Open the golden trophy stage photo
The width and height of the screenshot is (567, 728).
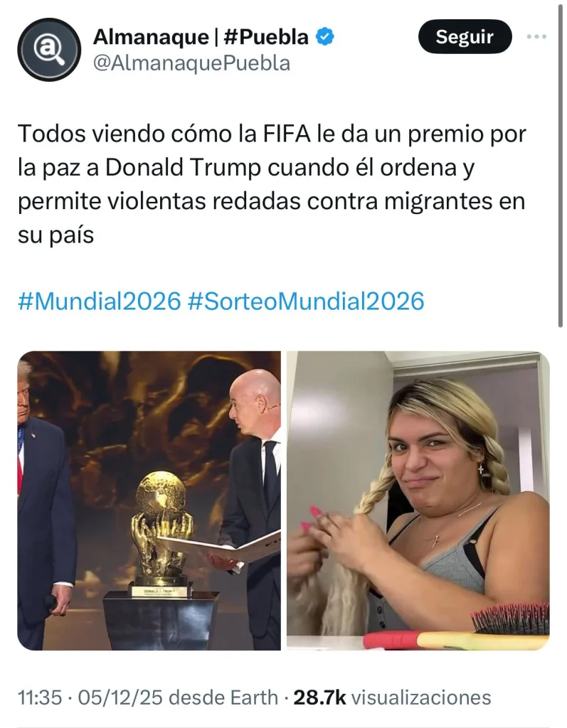click(x=149, y=500)
